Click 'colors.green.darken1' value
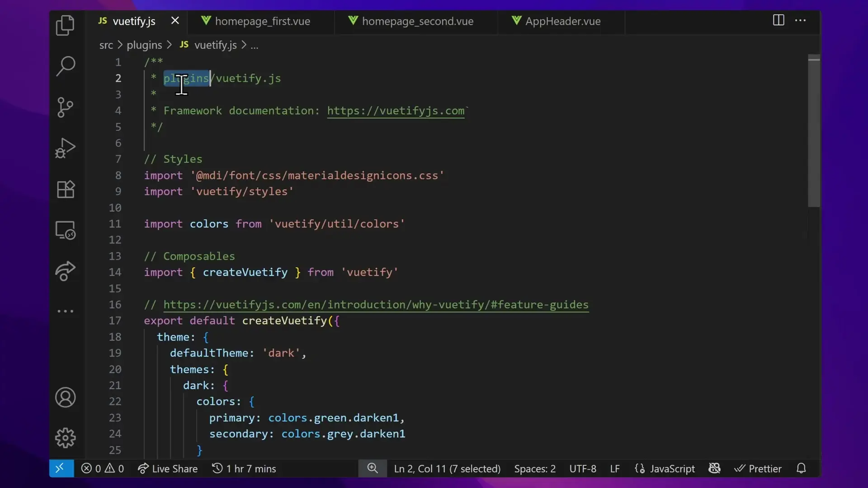The image size is (868, 488). [334, 418]
